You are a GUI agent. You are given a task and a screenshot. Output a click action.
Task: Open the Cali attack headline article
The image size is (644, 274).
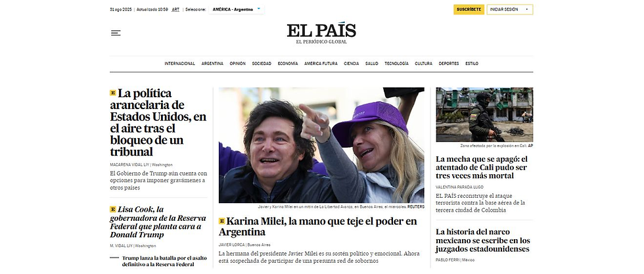(x=482, y=167)
